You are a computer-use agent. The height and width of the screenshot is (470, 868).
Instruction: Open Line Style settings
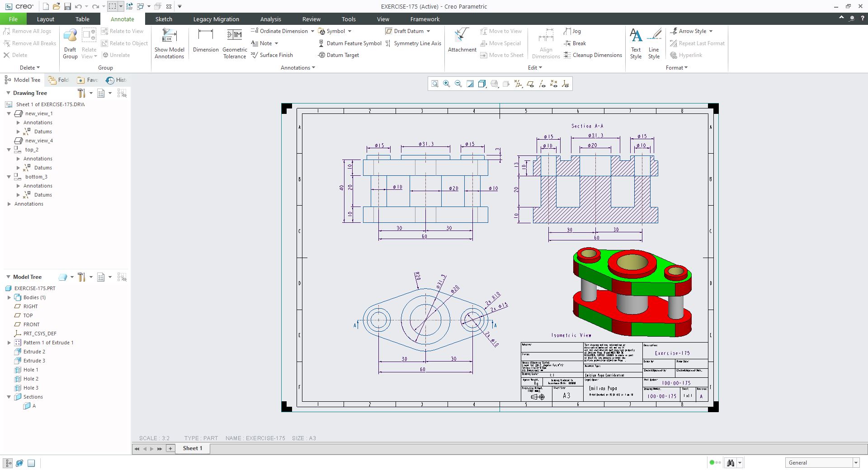654,43
